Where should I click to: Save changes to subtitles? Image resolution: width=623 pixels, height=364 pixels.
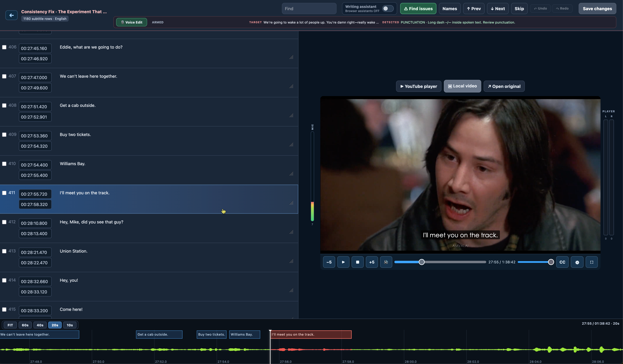597,9
